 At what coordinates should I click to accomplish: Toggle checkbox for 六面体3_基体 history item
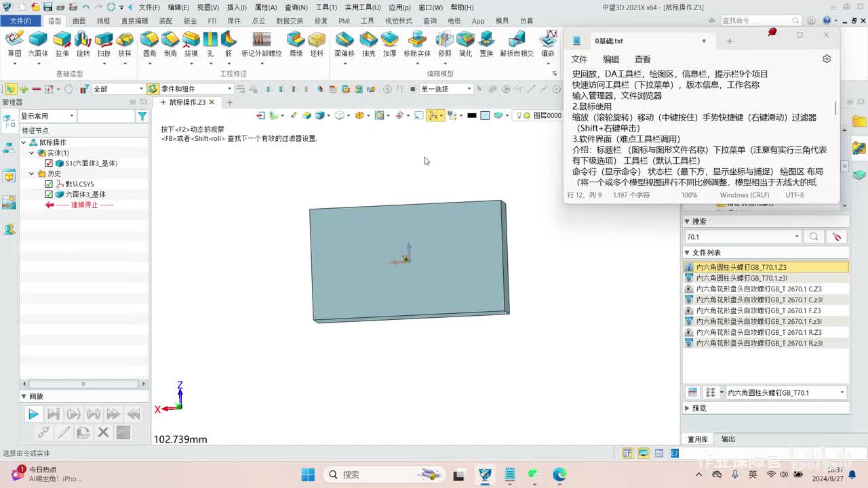[x=49, y=195]
